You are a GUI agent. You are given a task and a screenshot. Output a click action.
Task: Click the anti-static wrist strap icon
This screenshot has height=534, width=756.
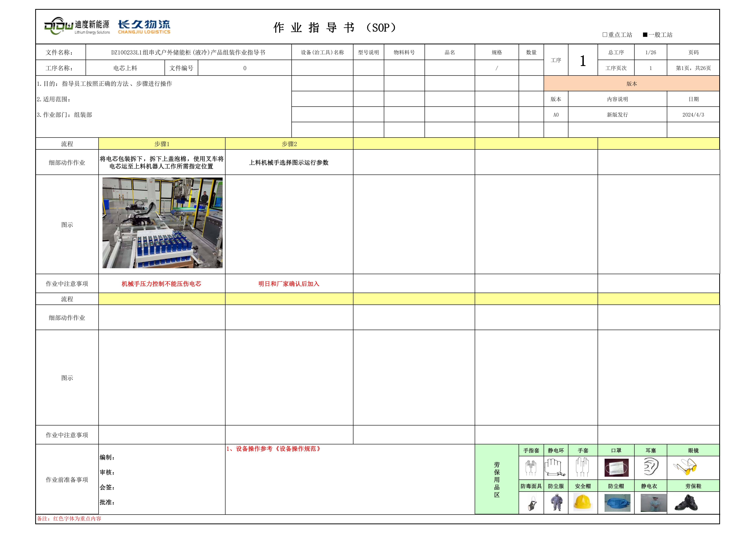click(x=555, y=468)
